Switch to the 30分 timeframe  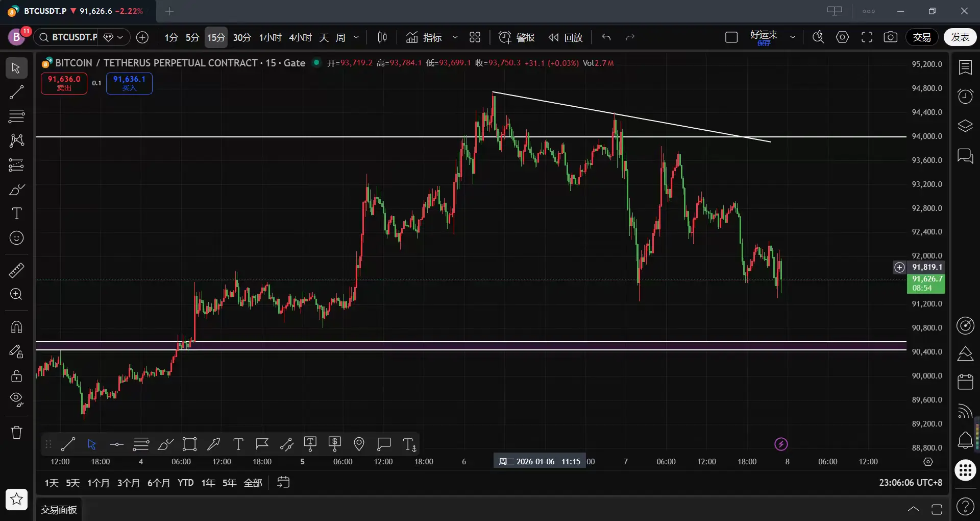point(242,37)
